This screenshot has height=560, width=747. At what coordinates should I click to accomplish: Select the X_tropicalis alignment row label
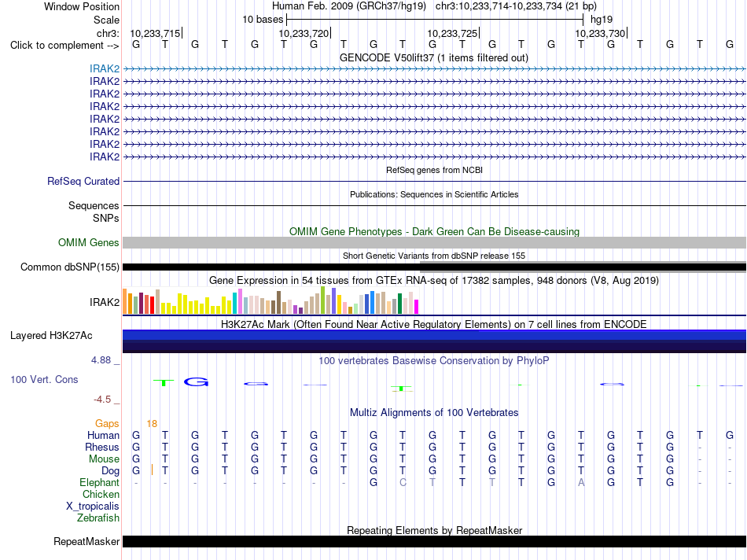(93, 507)
